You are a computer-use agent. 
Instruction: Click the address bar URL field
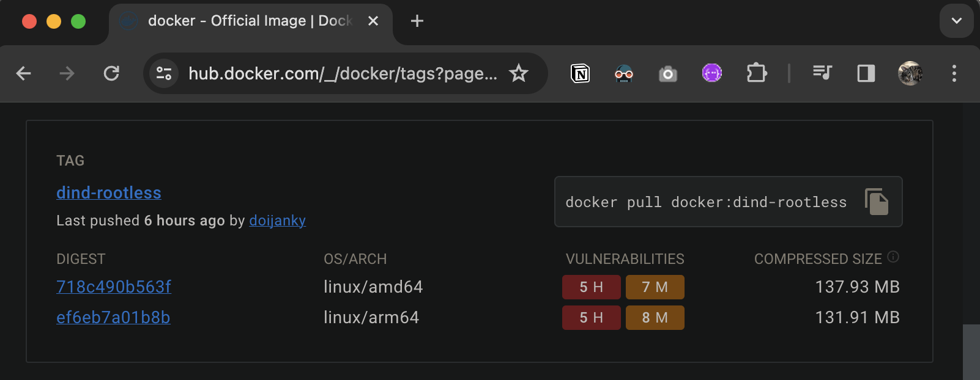(343, 73)
